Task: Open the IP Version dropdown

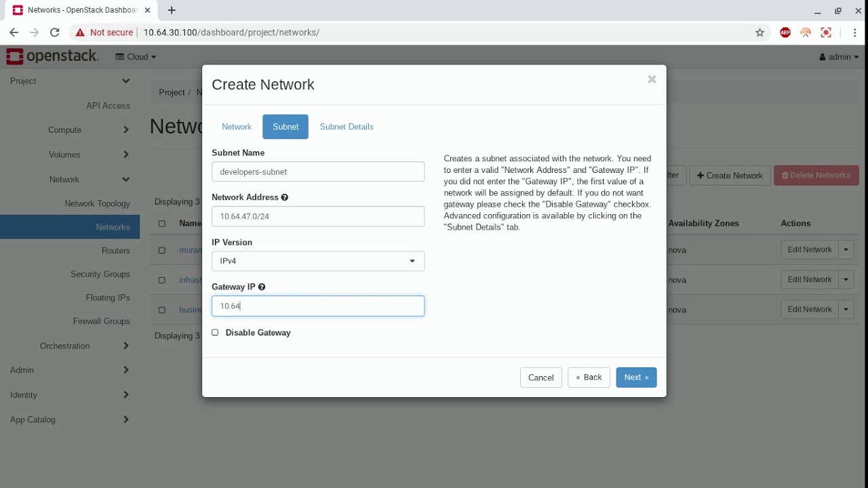Action: (318, 261)
